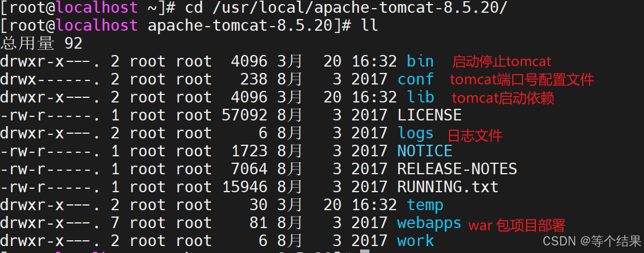Click the file size 57092
644x253 pixels.
pos(245,115)
